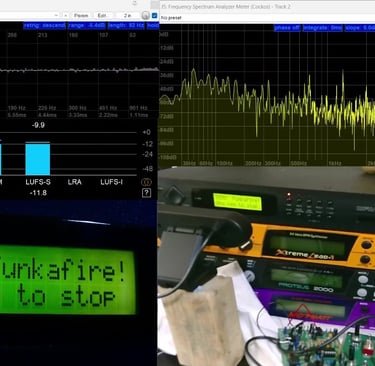The width and height of the screenshot is (375, 366).
Task: Click the 'slope' setting in analyzer
Action: (360, 28)
